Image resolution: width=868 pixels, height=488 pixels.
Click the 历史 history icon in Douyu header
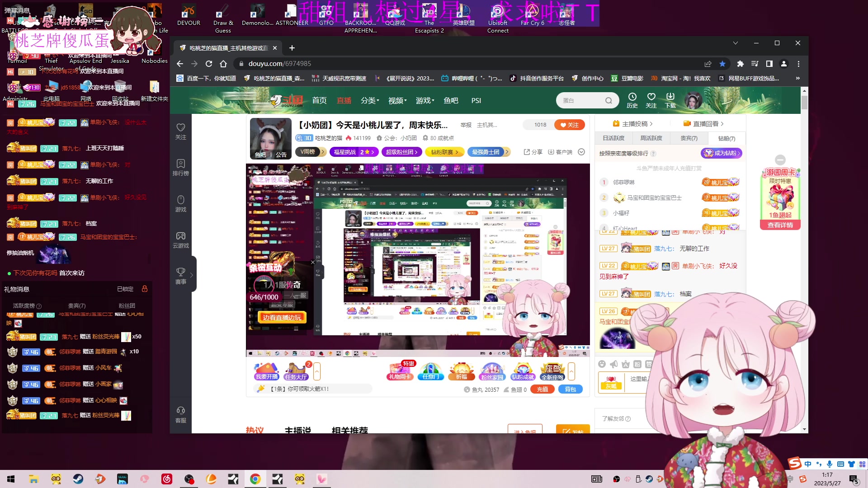coord(632,100)
